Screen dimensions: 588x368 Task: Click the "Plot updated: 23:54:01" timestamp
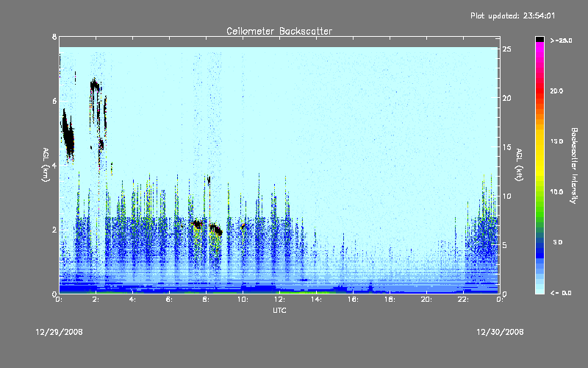click(512, 15)
